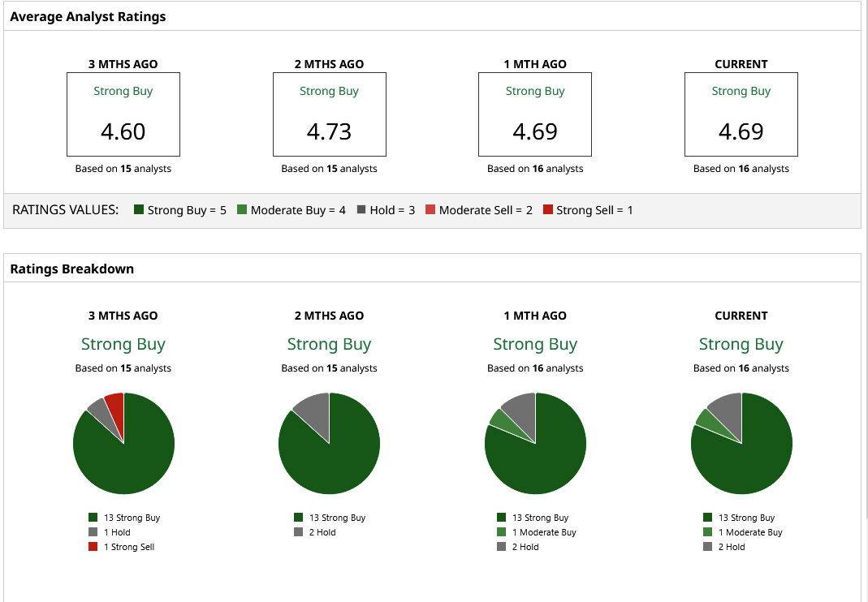Click the Ratings Breakdown heading
This screenshot has height=602, width=868.
(x=72, y=269)
